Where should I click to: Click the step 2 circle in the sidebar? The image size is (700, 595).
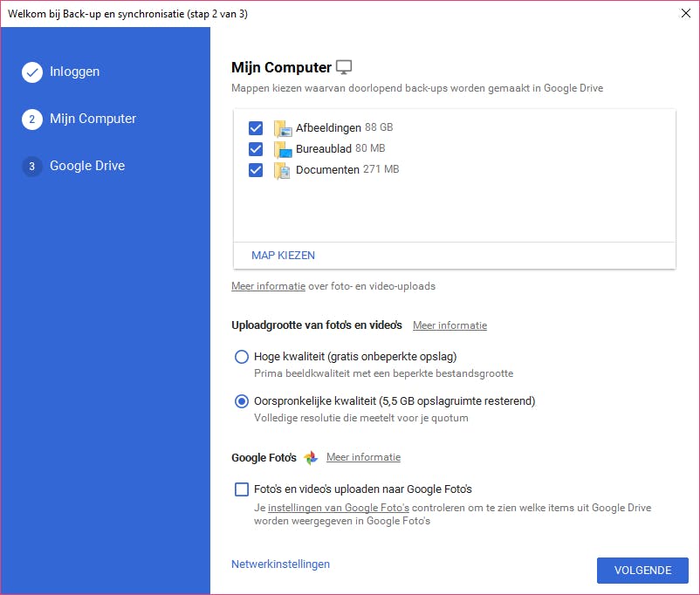pos(32,119)
